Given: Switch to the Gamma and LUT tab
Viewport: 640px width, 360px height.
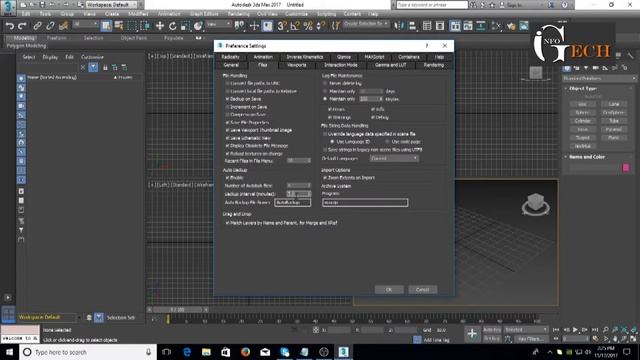Looking at the screenshot, I should click(x=391, y=65).
